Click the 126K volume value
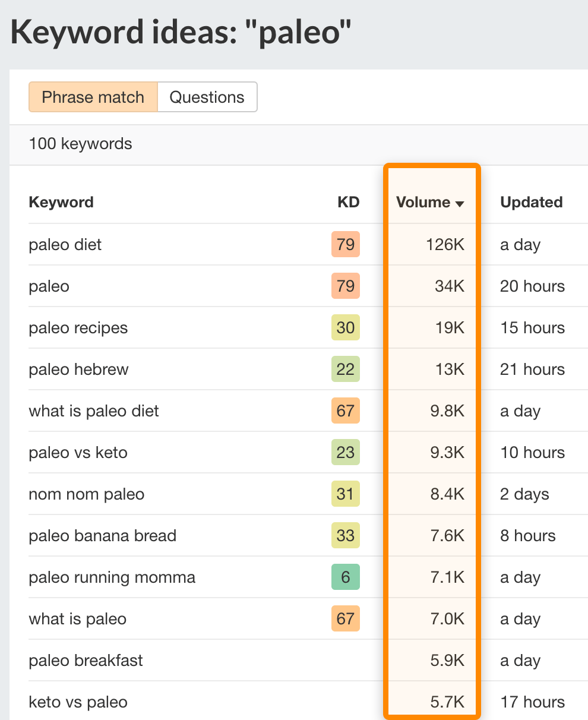The image size is (588, 720). click(445, 245)
